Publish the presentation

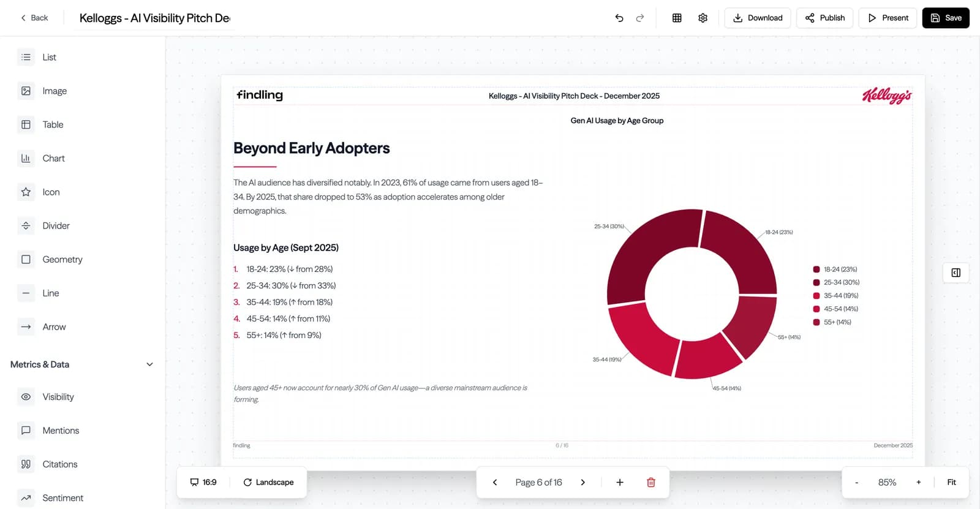(x=824, y=18)
